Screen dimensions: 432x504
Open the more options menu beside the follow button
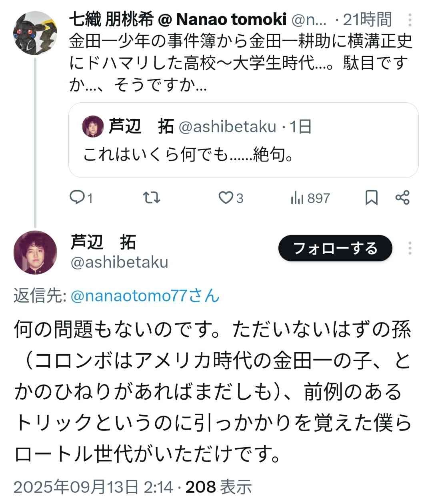click(410, 249)
